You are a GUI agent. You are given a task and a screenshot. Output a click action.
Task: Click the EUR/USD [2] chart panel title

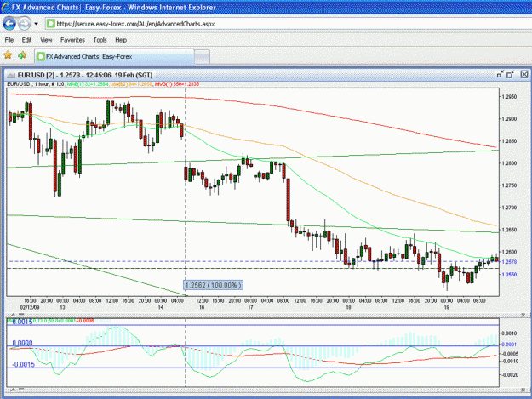click(x=85, y=75)
